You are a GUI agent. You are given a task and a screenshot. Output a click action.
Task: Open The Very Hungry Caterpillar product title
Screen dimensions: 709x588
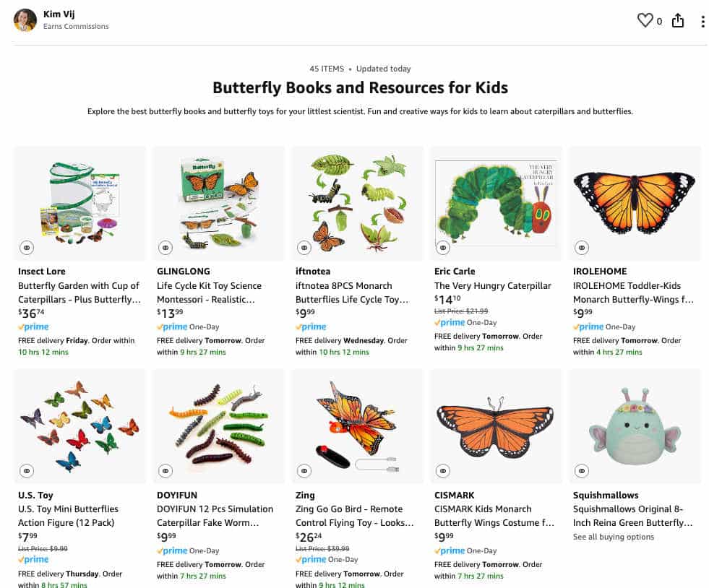(x=493, y=285)
